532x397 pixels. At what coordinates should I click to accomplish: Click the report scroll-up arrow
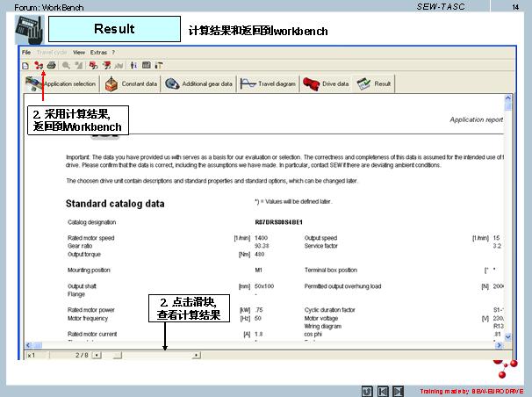tap(508, 98)
